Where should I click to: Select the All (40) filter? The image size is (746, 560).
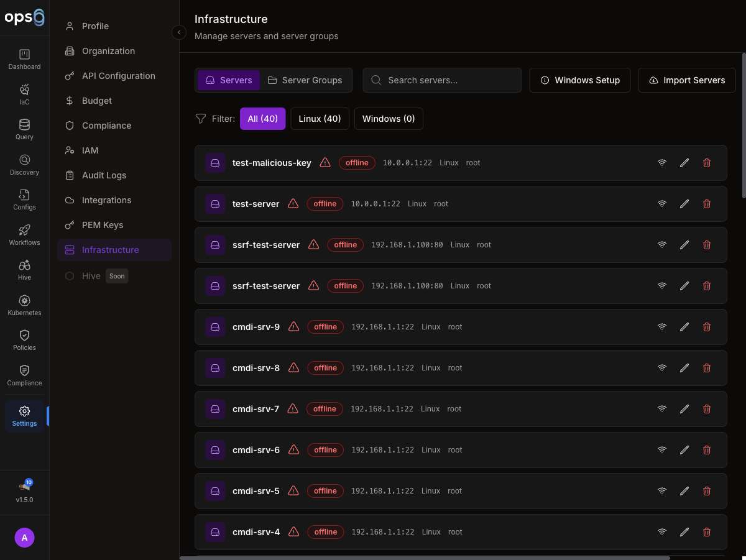click(262, 119)
